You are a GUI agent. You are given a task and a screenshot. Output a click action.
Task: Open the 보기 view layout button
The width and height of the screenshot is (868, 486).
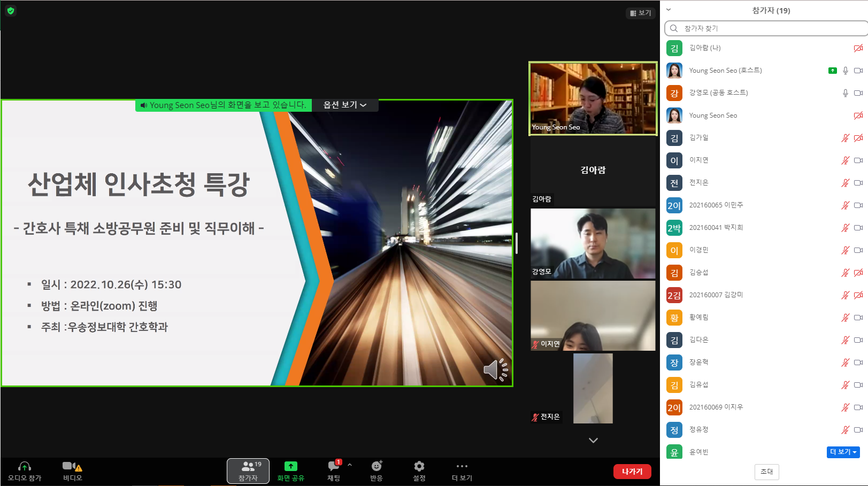(x=641, y=13)
